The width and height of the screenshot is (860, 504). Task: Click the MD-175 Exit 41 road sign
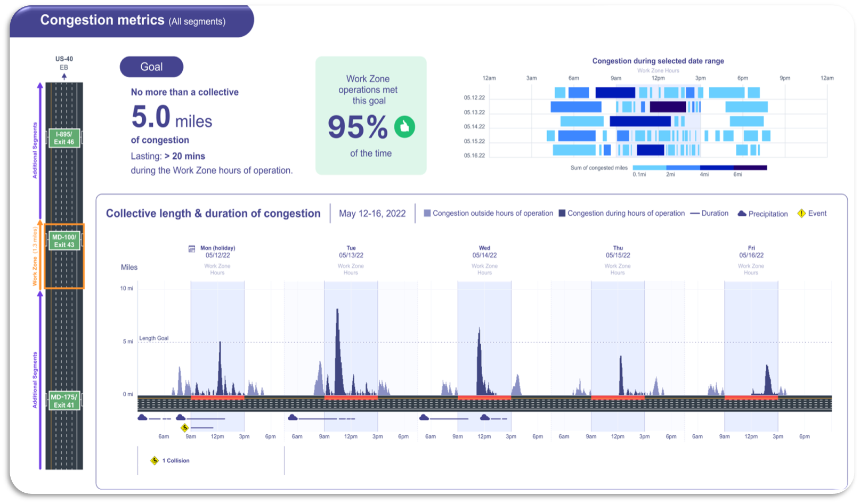(x=64, y=401)
